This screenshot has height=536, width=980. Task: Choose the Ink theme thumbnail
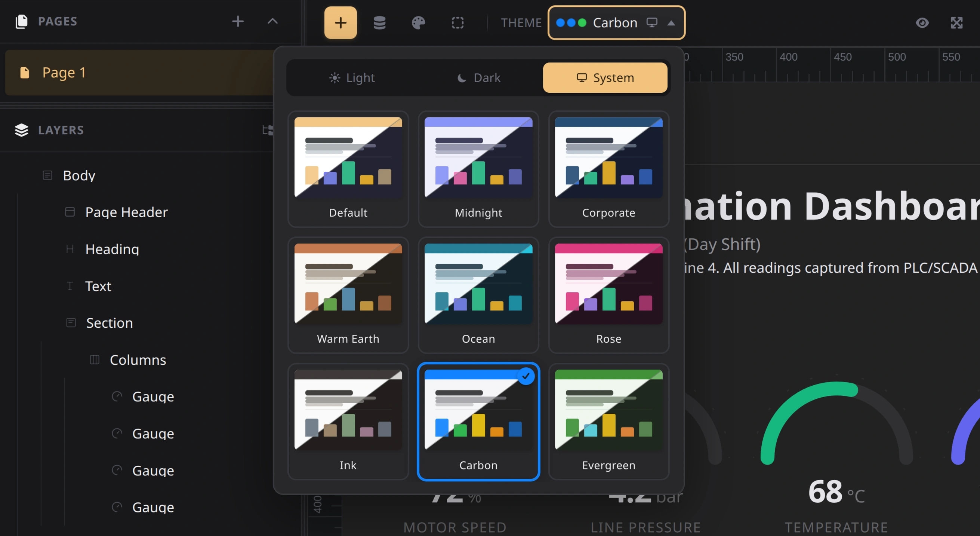coord(348,422)
